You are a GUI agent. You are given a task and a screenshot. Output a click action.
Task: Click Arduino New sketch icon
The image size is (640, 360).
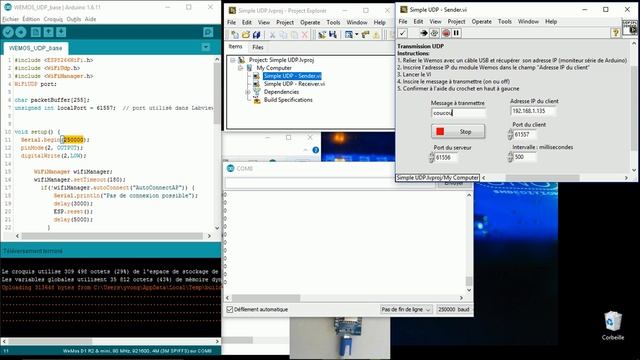[36, 32]
